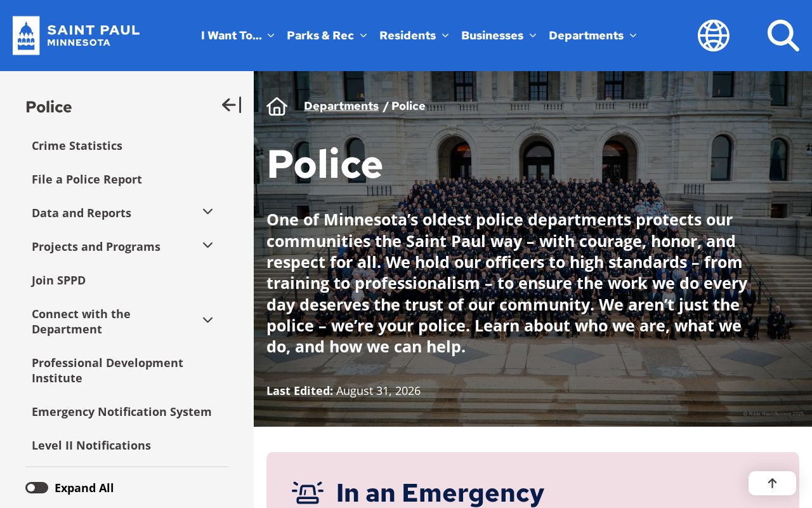812x508 pixels.
Task: Click the Projects and Programs link
Action: pyautogui.click(x=96, y=246)
